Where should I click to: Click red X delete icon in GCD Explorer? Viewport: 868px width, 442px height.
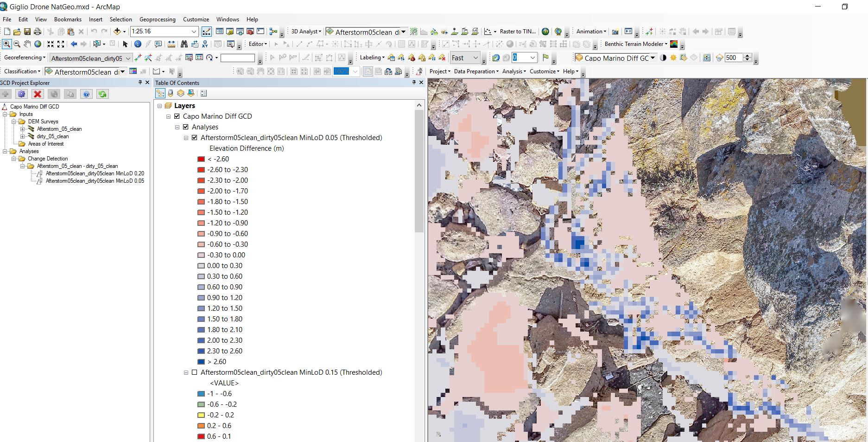(38, 94)
